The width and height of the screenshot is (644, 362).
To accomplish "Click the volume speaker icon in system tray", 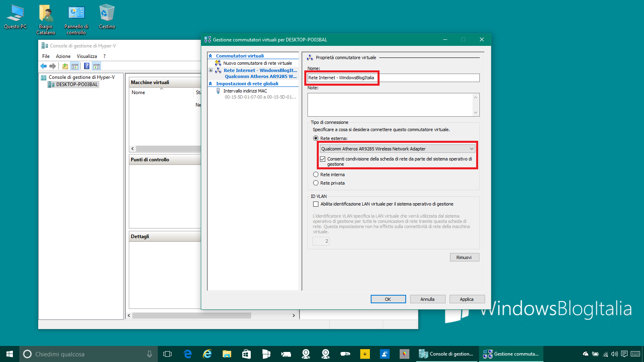I will (615, 354).
